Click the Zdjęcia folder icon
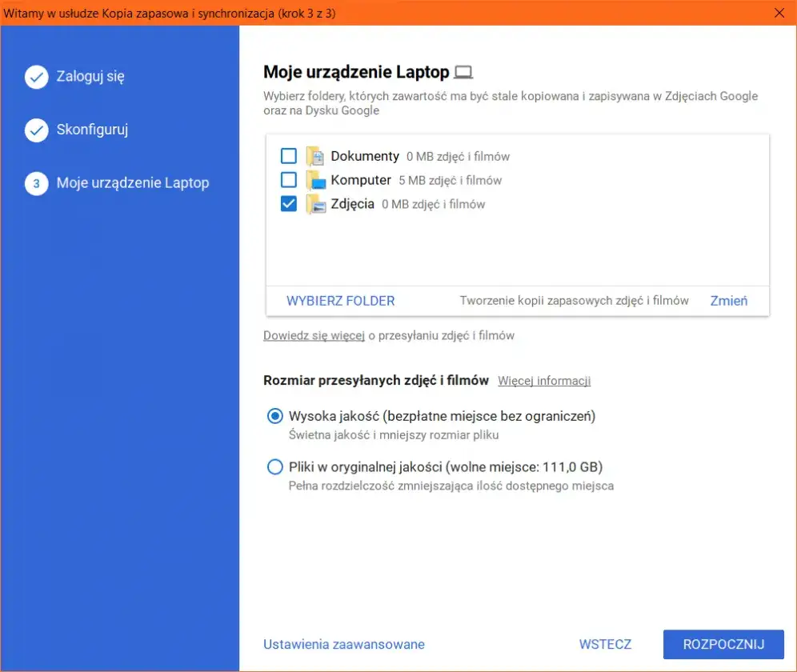Screen dimensions: 797x672 coord(315,204)
